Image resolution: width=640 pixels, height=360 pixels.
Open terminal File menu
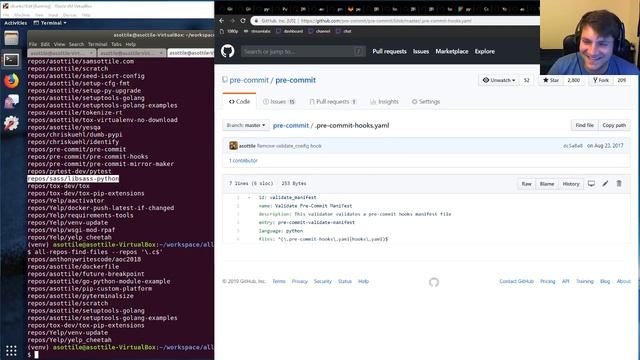[33, 44]
